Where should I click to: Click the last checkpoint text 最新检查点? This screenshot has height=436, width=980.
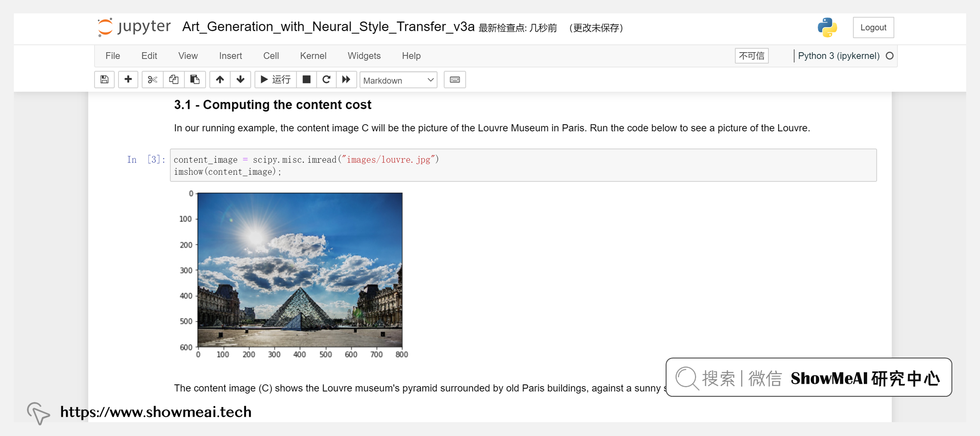click(x=517, y=28)
